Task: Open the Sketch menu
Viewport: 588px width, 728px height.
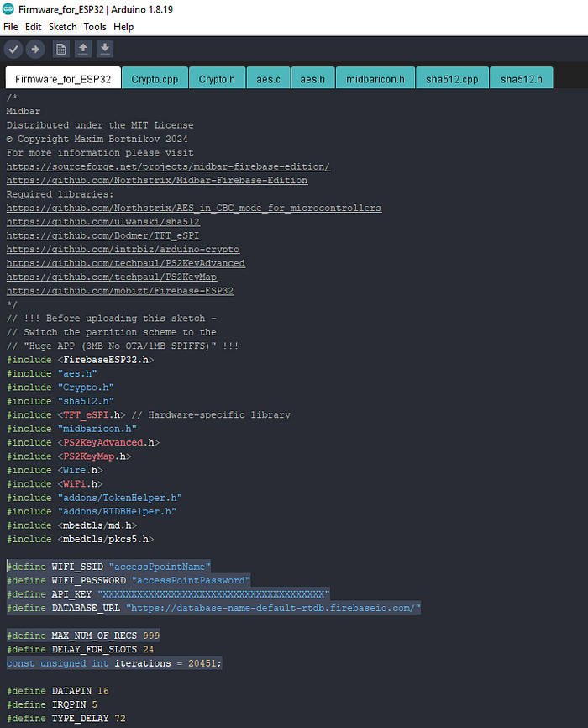Action: [63, 27]
